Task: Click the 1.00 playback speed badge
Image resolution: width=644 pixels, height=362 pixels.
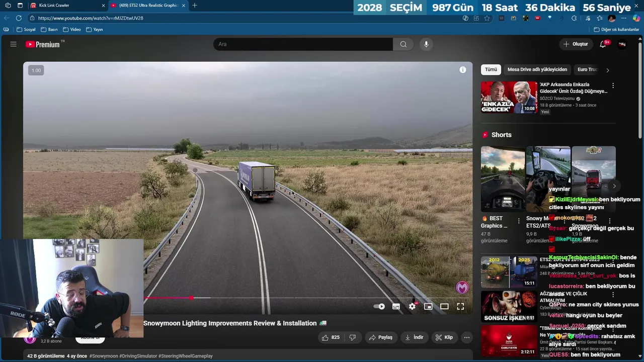Action: (x=36, y=70)
